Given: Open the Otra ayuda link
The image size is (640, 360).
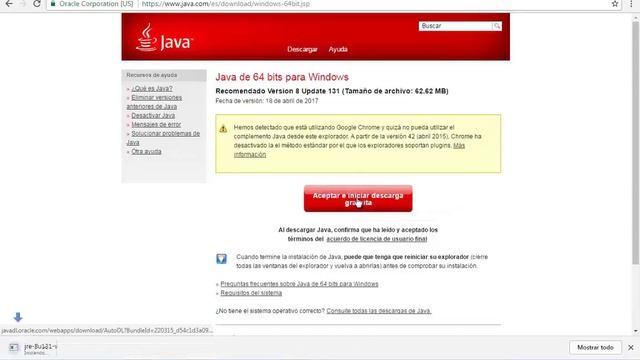Looking at the screenshot, I should point(146,151).
